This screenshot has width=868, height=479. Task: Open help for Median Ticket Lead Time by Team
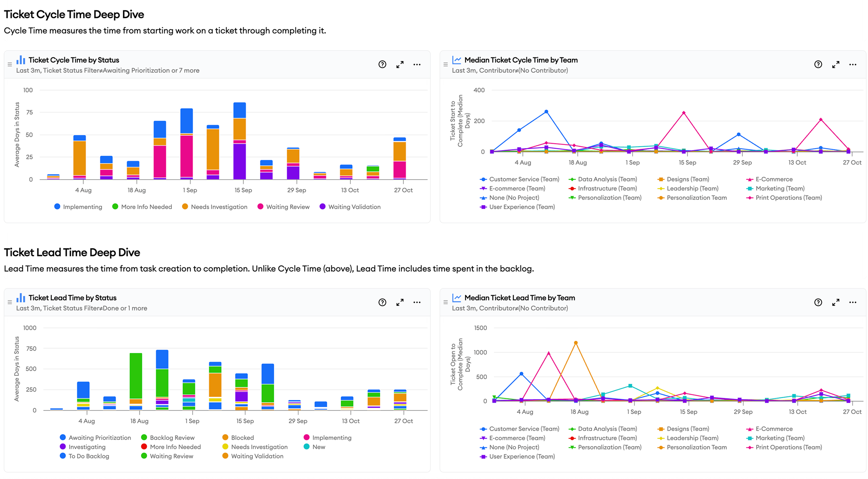[818, 302]
